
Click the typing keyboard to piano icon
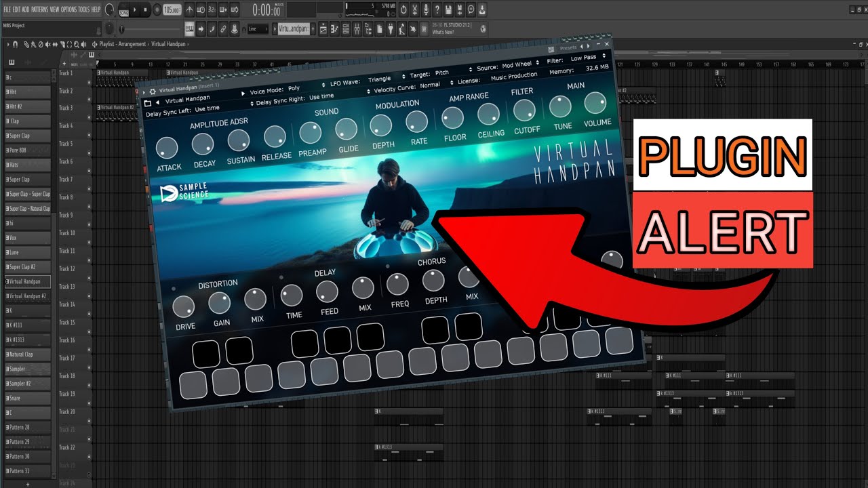tap(190, 29)
